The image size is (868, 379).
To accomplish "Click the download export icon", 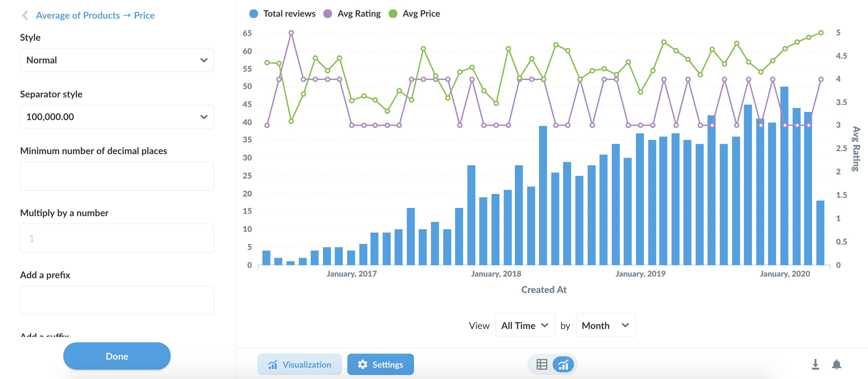I will click(x=815, y=365).
